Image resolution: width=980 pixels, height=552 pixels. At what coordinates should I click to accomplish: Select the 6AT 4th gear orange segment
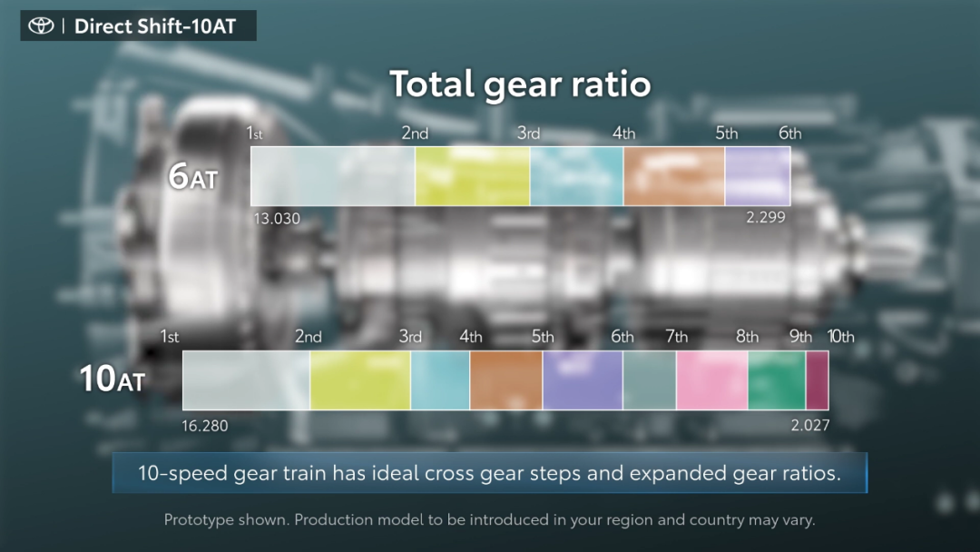point(673,176)
